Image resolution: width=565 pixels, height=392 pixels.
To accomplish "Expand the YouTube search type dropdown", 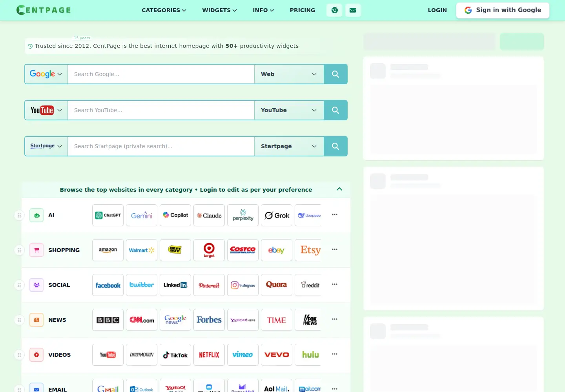I will (289, 110).
